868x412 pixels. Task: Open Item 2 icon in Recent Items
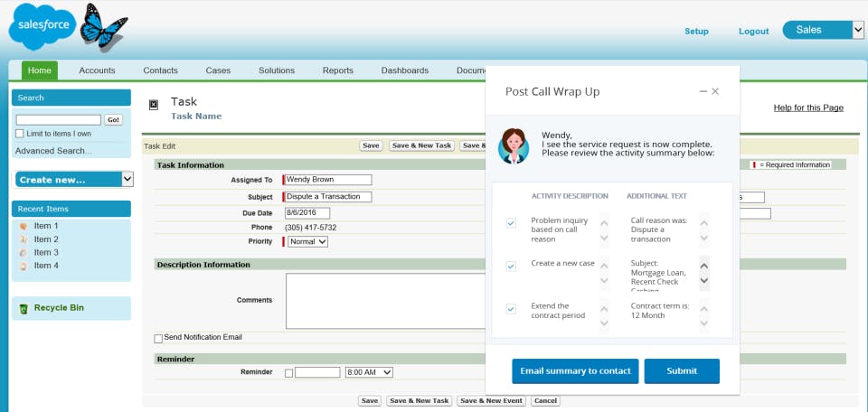pyautogui.click(x=24, y=239)
